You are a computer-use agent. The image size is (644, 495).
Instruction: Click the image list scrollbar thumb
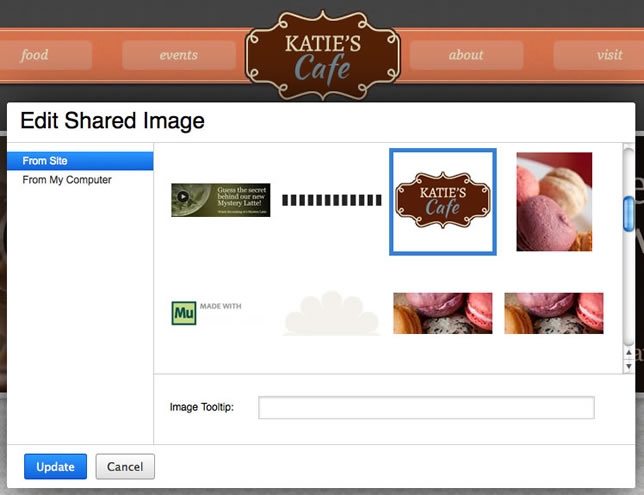(x=628, y=214)
